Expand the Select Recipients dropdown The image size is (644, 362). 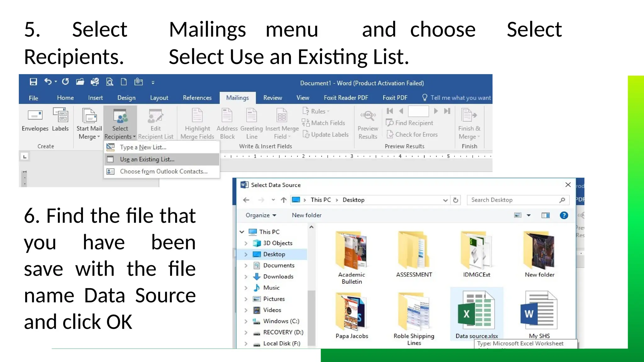pyautogui.click(x=120, y=124)
